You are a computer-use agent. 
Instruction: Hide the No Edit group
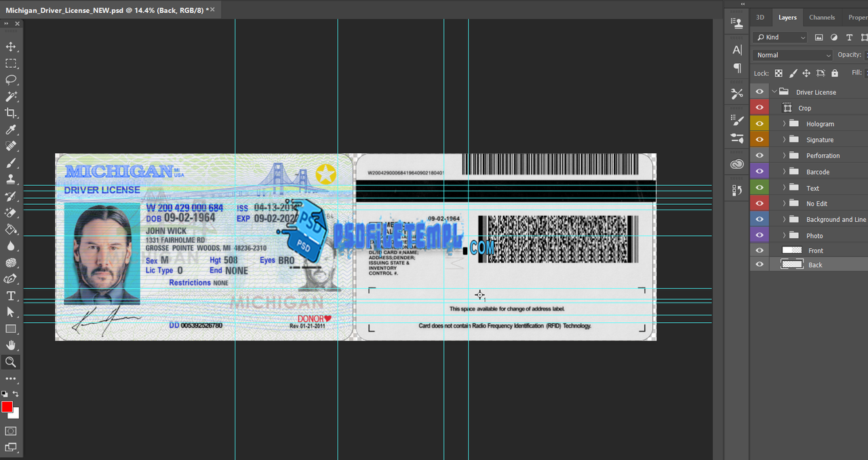[x=759, y=203]
